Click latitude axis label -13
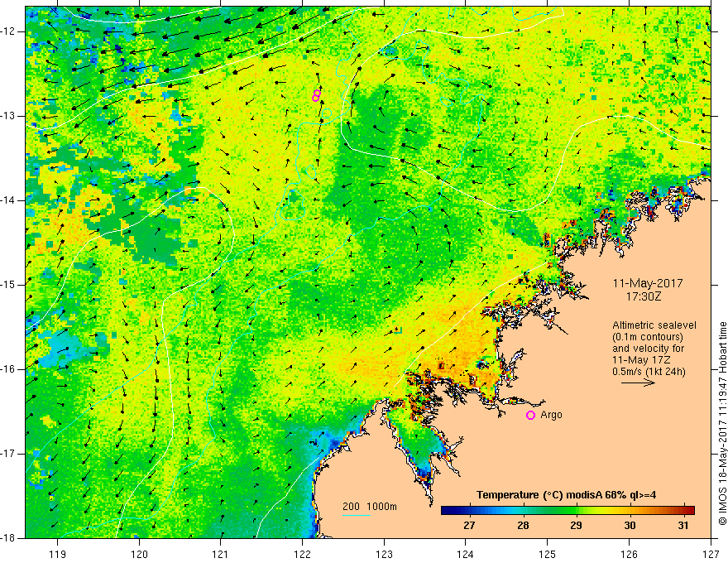Screen dimensions: 728x563 tap(8, 116)
